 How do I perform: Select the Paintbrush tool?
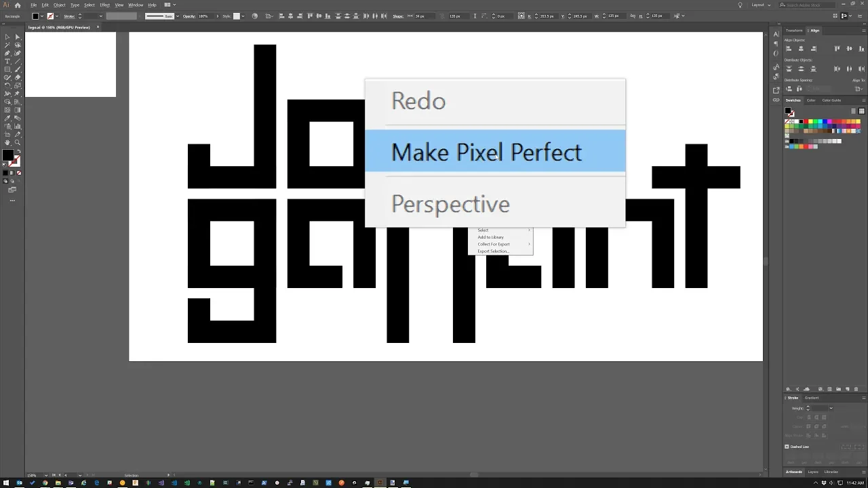[x=18, y=70]
